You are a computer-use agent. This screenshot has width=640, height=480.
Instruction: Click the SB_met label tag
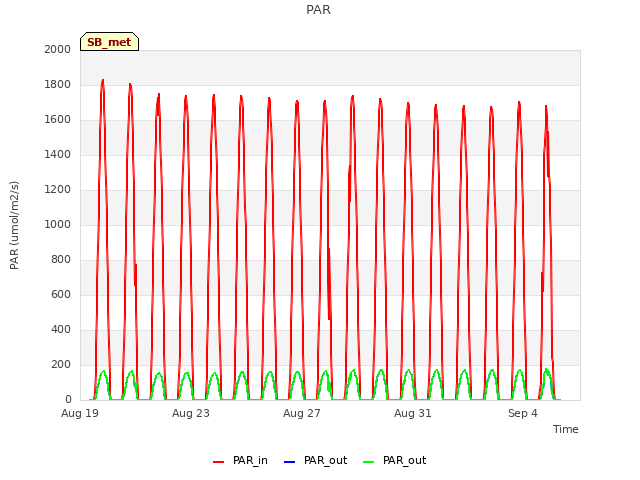point(109,42)
